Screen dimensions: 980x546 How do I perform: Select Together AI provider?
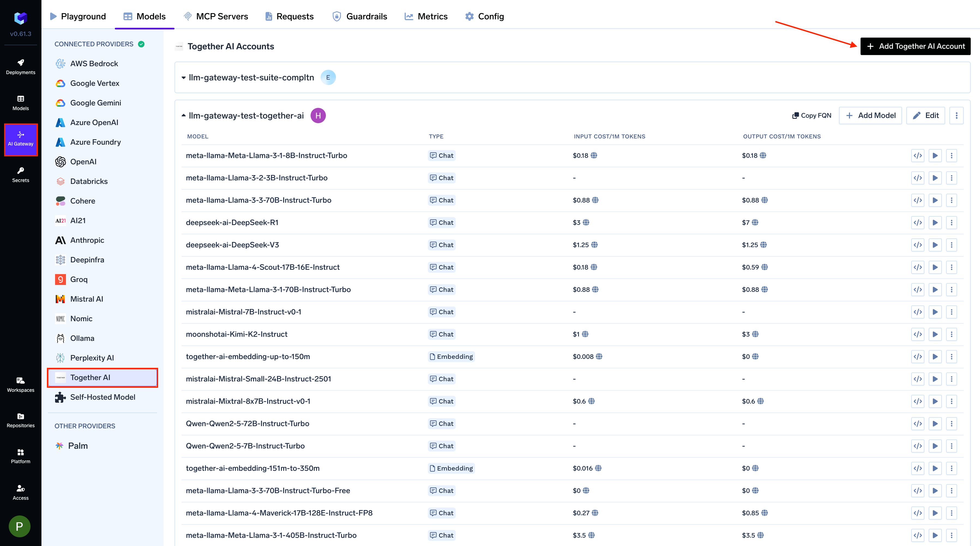103,378
